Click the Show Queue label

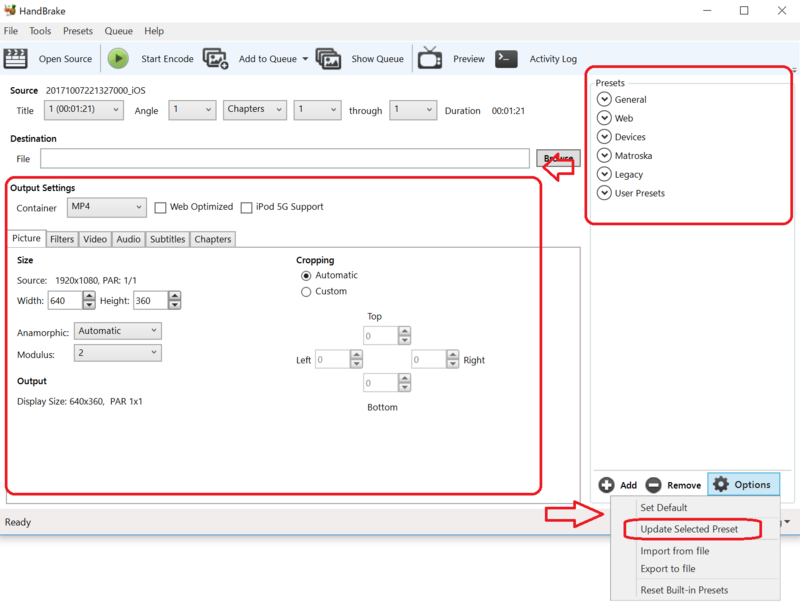coord(377,59)
